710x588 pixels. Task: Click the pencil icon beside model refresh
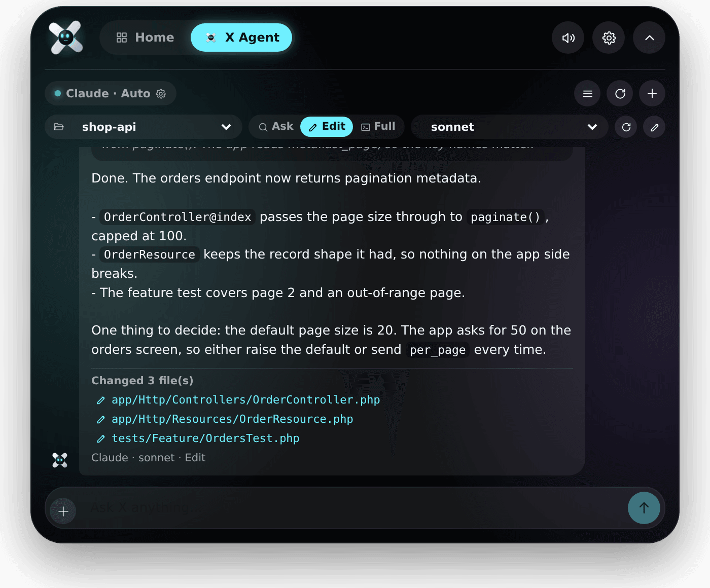point(654,127)
